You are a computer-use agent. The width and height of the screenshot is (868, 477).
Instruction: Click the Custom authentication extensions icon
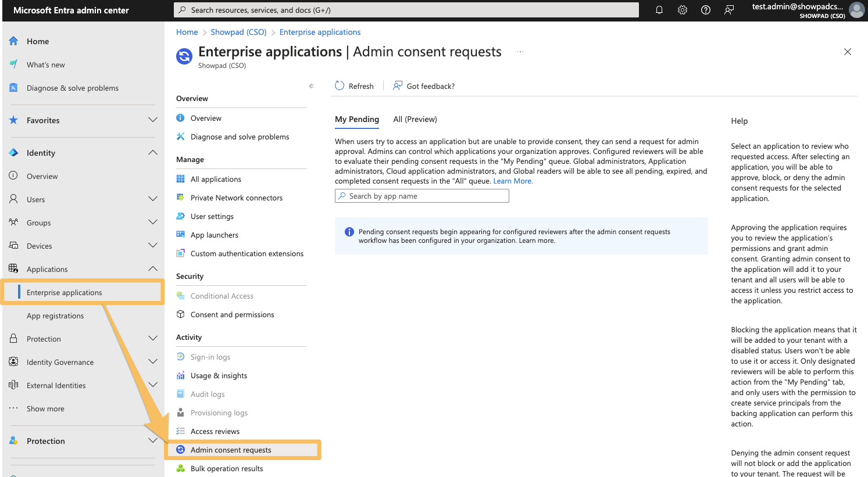[x=181, y=253]
